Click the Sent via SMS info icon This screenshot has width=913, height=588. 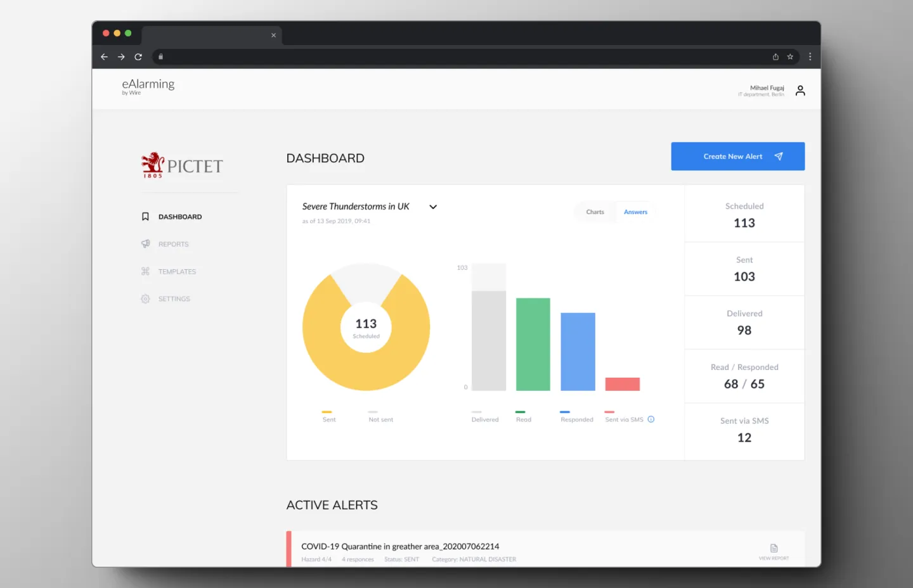click(651, 419)
